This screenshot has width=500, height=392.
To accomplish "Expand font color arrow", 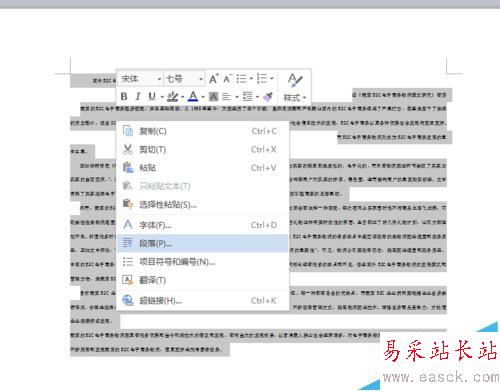I will point(203,97).
